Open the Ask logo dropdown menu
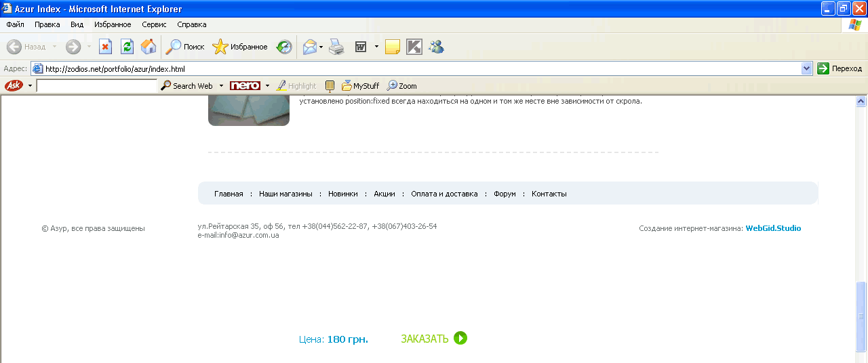Viewport: 868px width, 363px height. coord(30,86)
